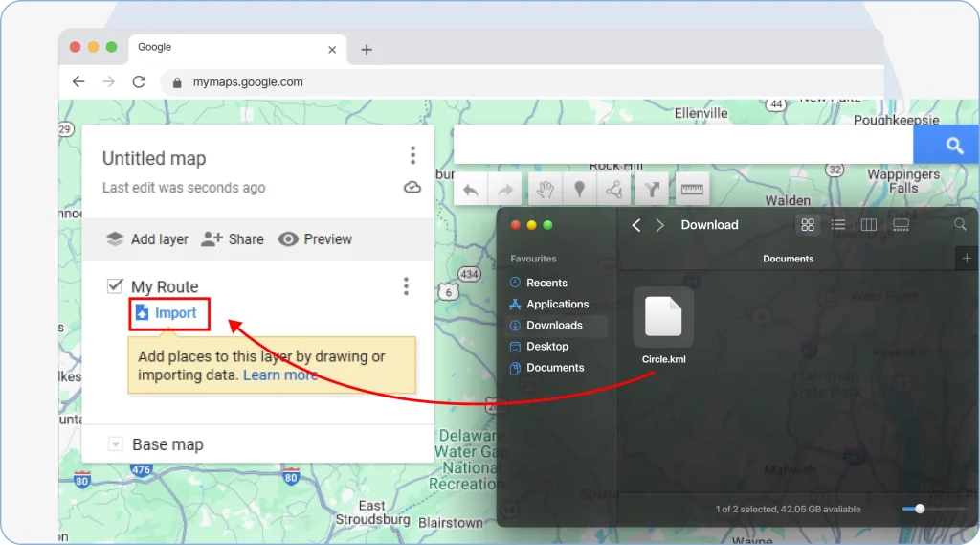This screenshot has width=980, height=545.
Task: Select Downloads in Finder sidebar
Action: coord(556,326)
